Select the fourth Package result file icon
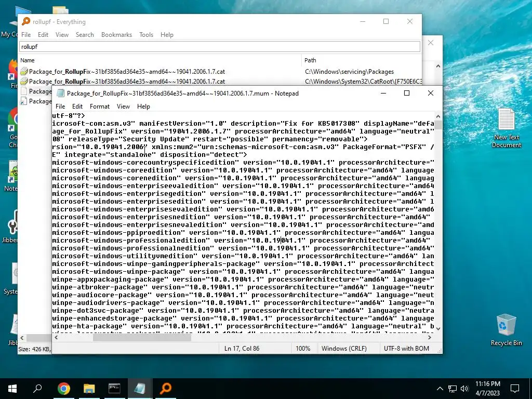Screen dimensions: 532x399 pyautogui.click(x=24, y=101)
